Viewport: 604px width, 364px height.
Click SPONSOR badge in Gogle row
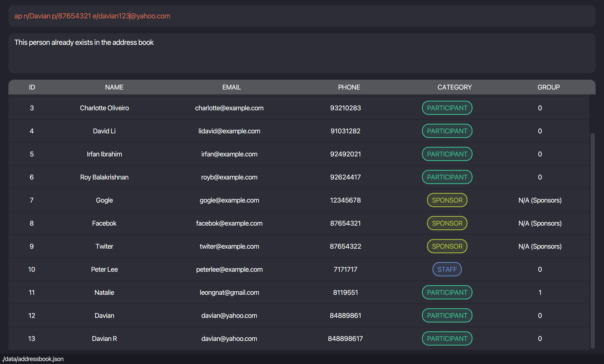pyautogui.click(x=447, y=200)
